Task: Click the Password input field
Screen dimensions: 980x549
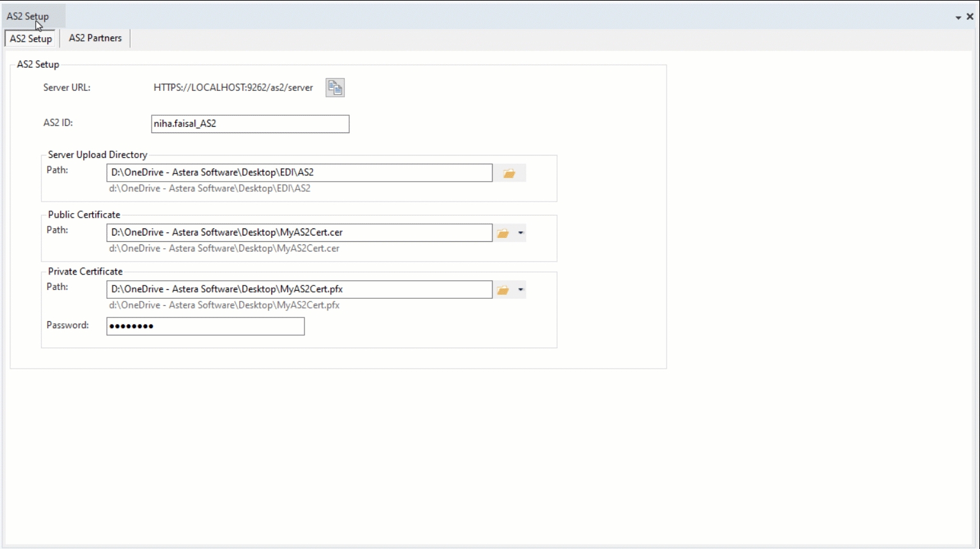Action: pyautogui.click(x=205, y=326)
